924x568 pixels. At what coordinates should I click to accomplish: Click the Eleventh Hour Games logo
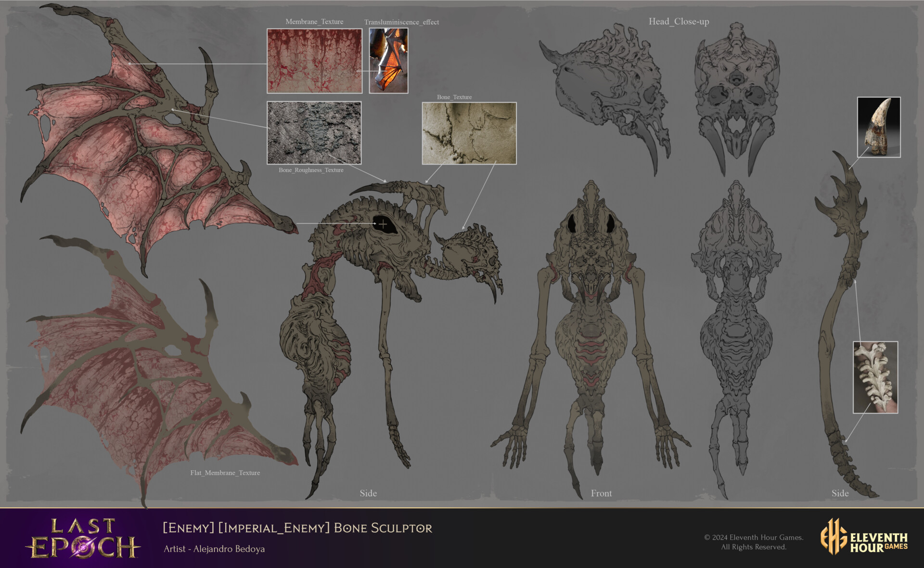coord(864,537)
